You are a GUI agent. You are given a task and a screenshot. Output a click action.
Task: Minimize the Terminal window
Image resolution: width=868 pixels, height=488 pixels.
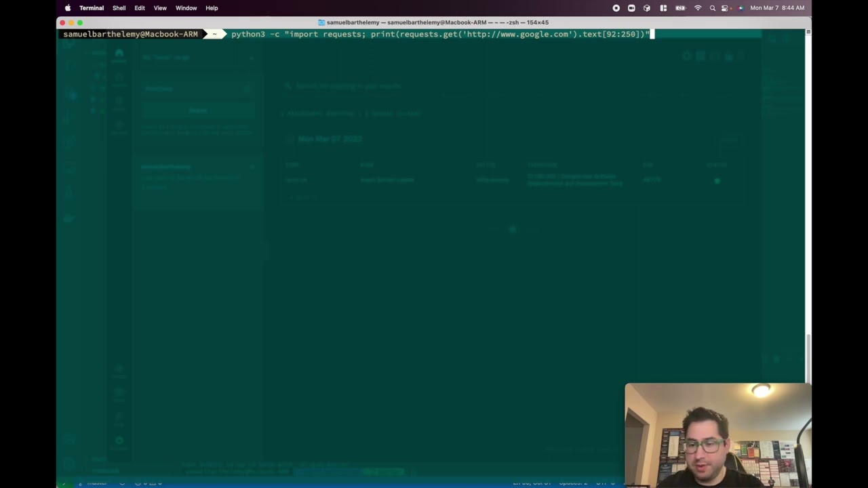point(71,22)
